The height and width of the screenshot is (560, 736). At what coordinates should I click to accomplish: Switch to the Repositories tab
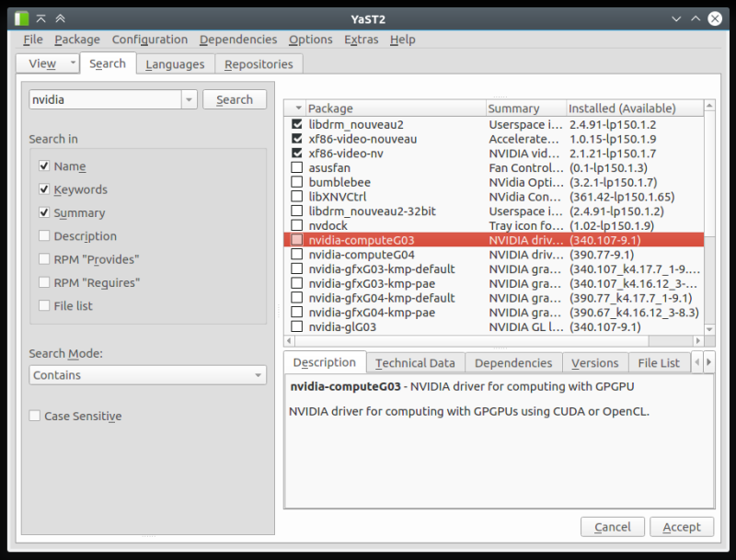coord(259,64)
